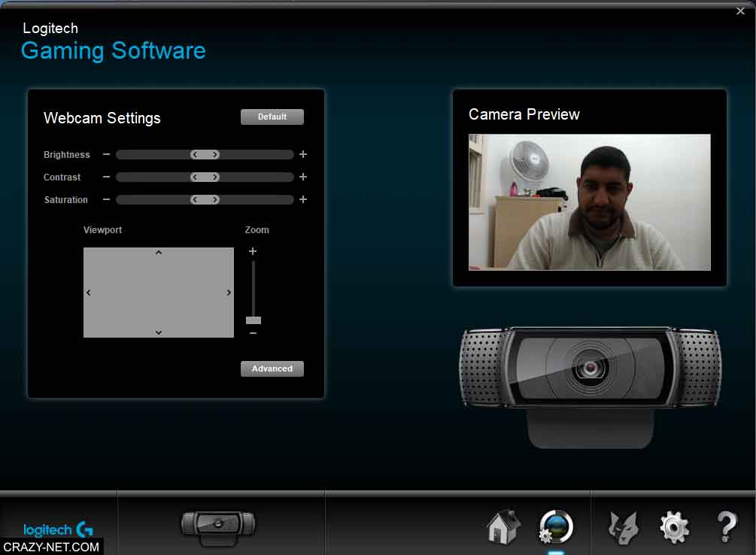Image resolution: width=756 pixels, height=555 pixels.
Task: Click the 'Webcam Settings' heading
Action: click(102, 118)
